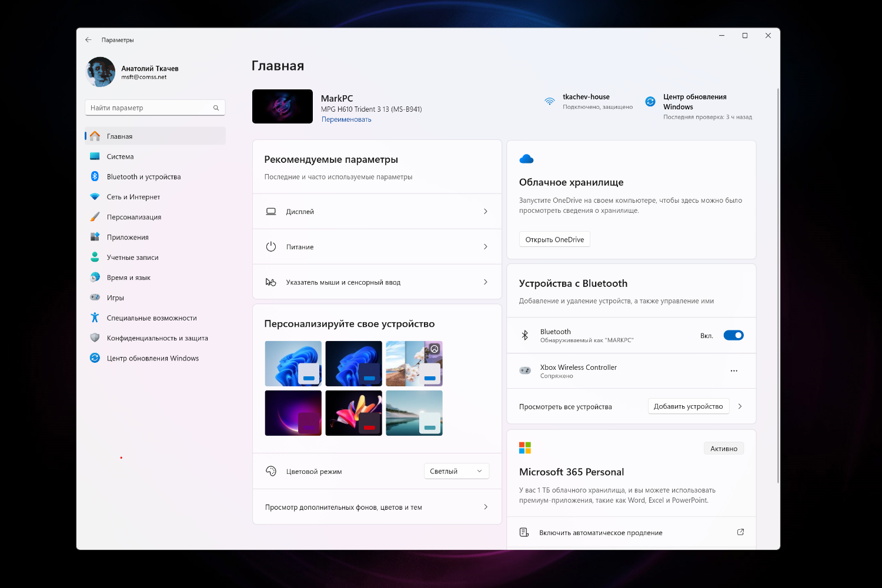Click the search magnifier icon

216,108
